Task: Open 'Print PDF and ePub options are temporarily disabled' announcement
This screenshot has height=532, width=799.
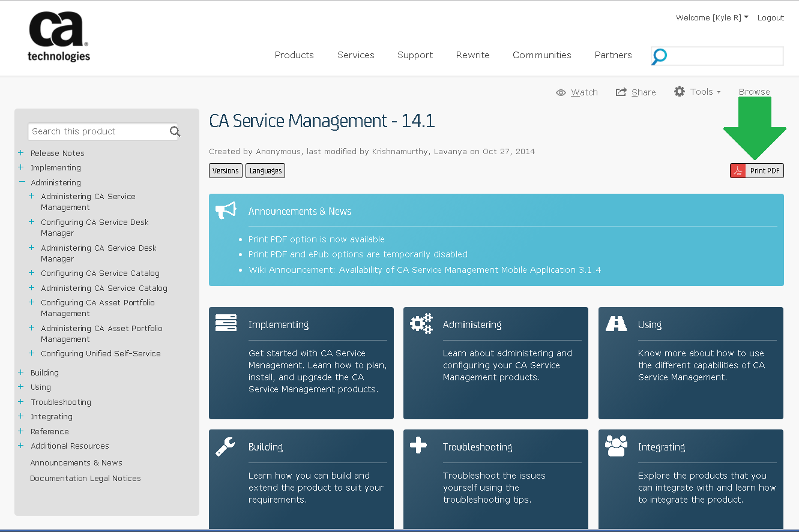Action: pyautogui.click(x=358, y=254)
